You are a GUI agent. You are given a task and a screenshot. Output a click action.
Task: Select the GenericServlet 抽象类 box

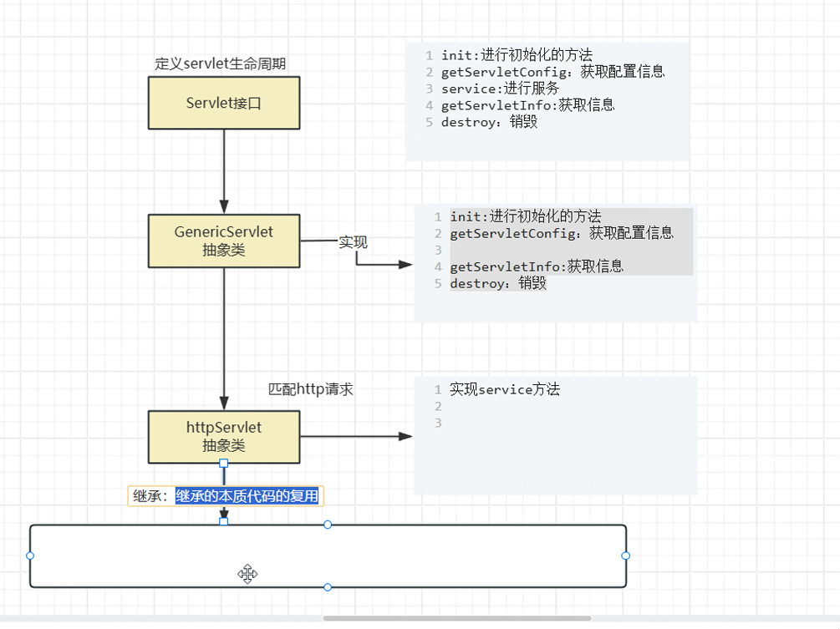click(x=224, y=241)
